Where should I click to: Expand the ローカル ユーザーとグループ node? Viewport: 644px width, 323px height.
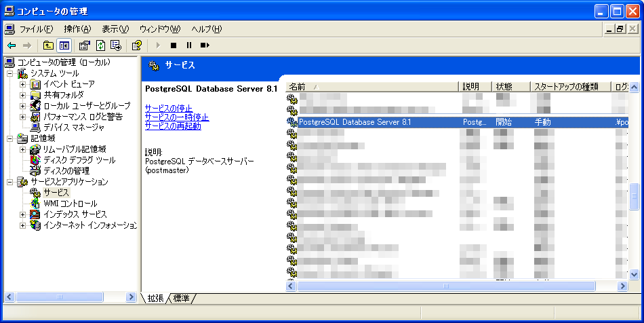[23, 106]
